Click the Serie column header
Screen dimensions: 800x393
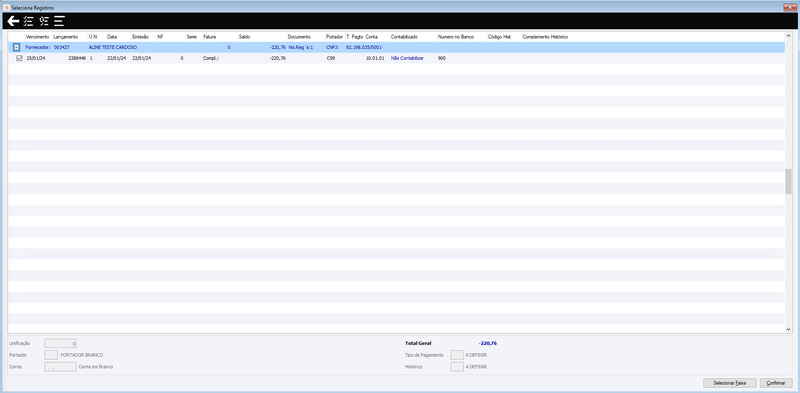[x=191, y=37]
